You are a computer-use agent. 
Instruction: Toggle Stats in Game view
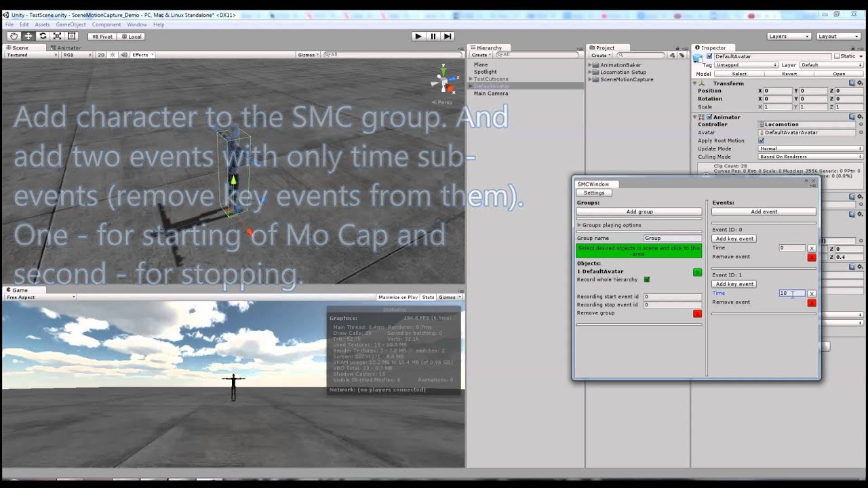429,297
